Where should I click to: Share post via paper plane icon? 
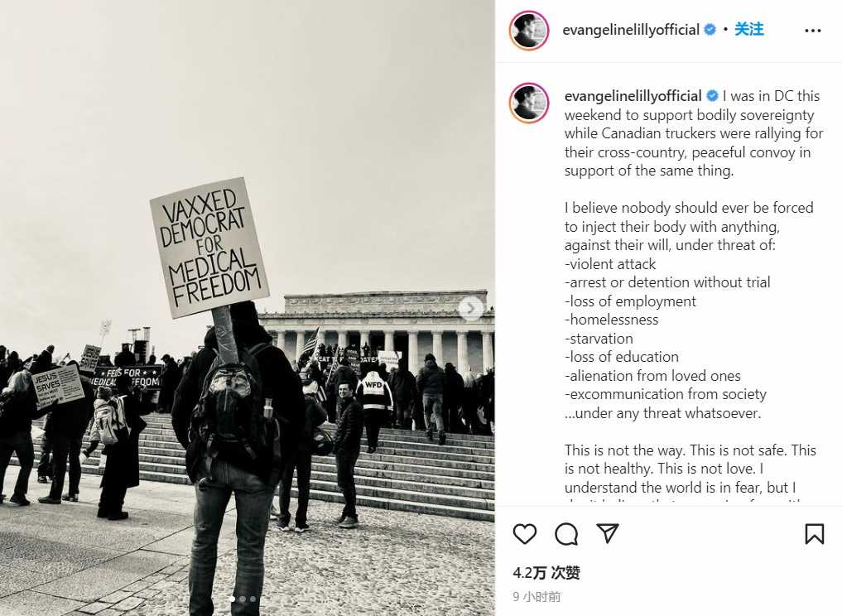click(x=608, y=533)
